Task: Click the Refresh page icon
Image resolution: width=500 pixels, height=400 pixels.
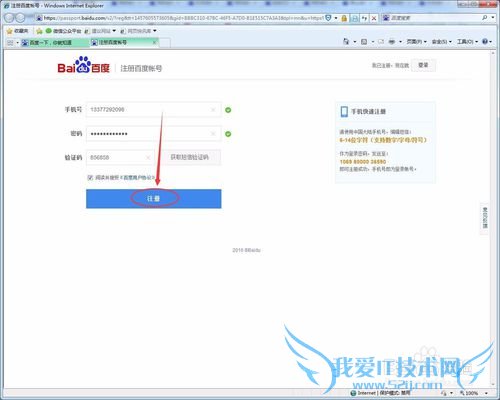Action: point(364,18)
